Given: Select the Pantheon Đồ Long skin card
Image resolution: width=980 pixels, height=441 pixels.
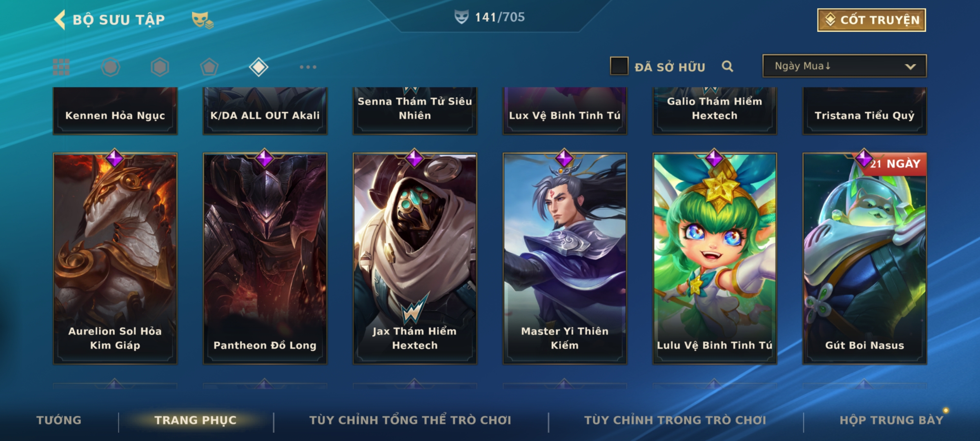Looking at the screenshot, I should coord(265,258).
